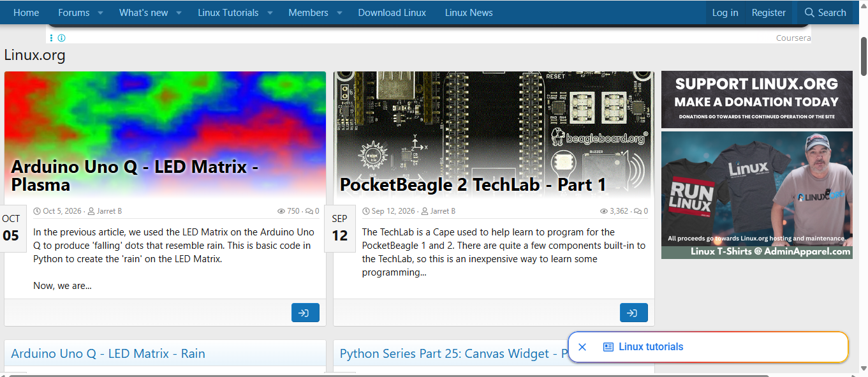Screen dimensions: 868x377
Task: Click the Plasma article excerpt text
Action: [175, 259]
